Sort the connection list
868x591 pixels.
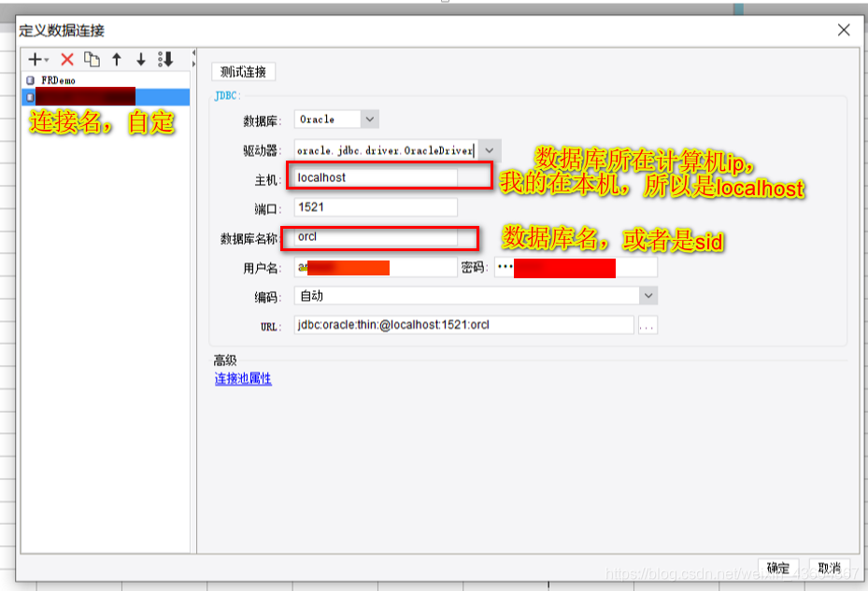pyautogui.click(x=165, y=59)
